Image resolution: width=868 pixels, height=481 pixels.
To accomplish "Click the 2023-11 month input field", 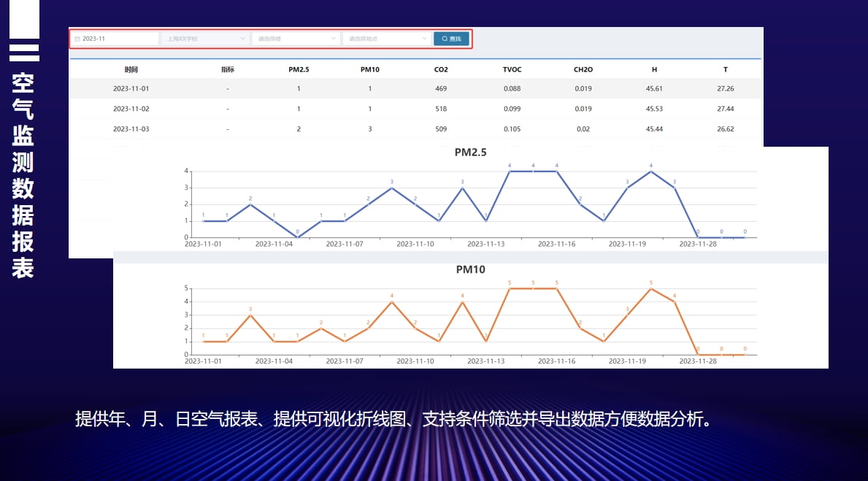I will [x=117, y=39].
